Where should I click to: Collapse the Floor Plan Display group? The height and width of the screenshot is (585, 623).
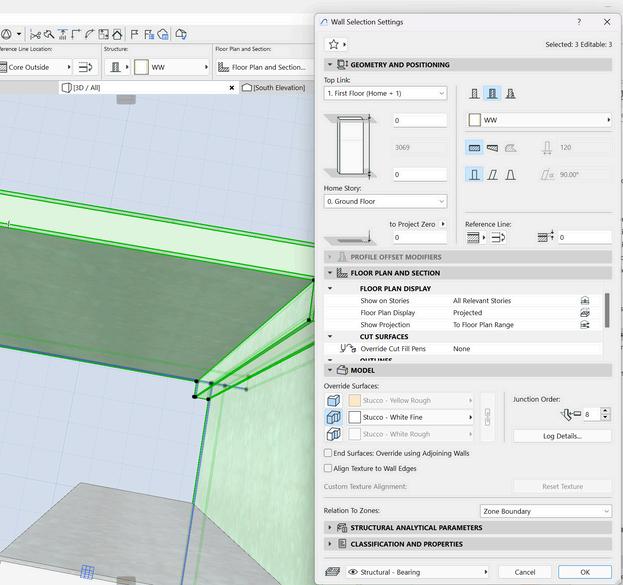(330, 289)
